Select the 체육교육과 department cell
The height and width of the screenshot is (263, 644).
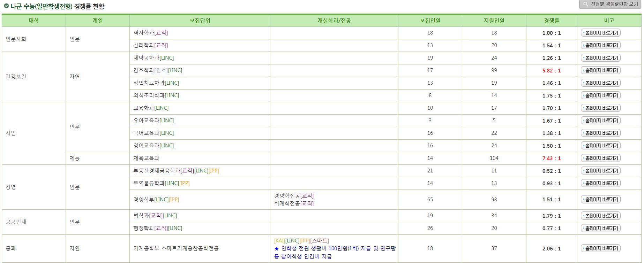tap(200, 158)
